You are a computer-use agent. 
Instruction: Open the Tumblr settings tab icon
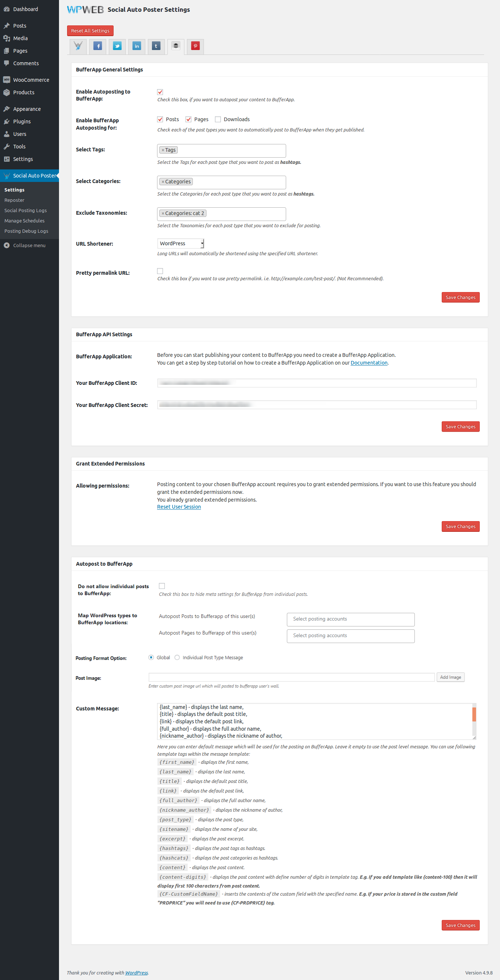tap(156, 46)
